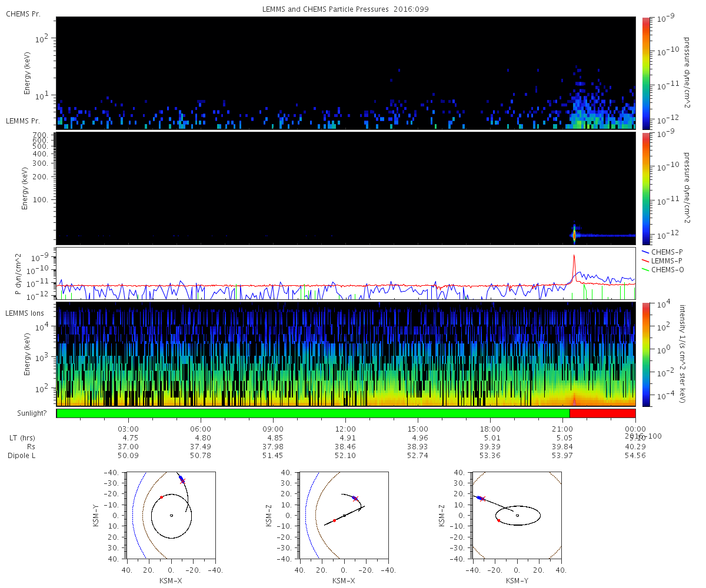Image resolution: width=706 pixels, height=588 pixels.
Task: Click the CHEMS pressure colorbar at top right
Action: (645, 73)
